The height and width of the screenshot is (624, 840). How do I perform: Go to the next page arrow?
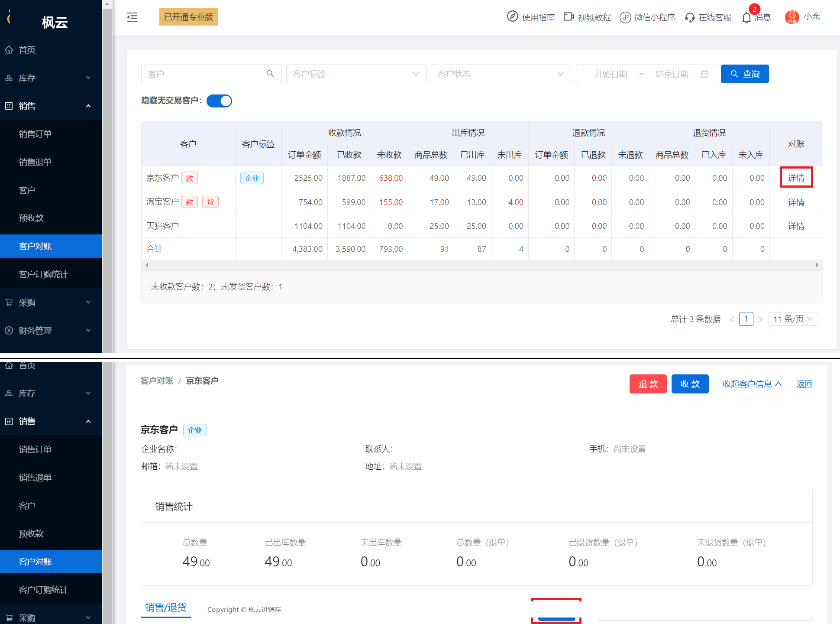(760, 319)
